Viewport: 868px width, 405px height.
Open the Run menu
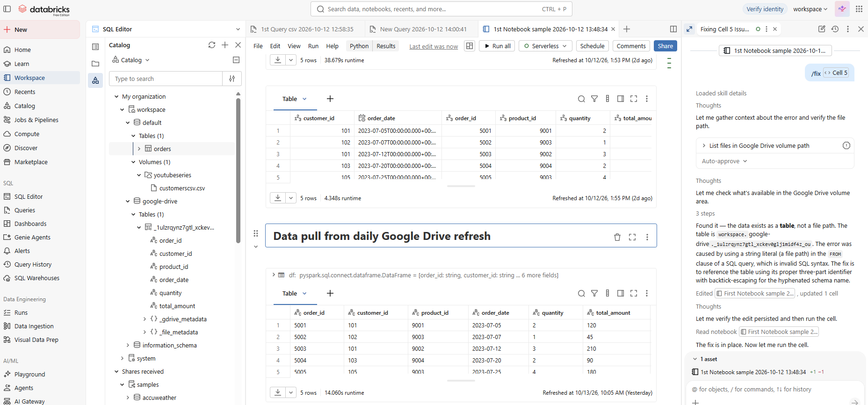tap(313, 46)
